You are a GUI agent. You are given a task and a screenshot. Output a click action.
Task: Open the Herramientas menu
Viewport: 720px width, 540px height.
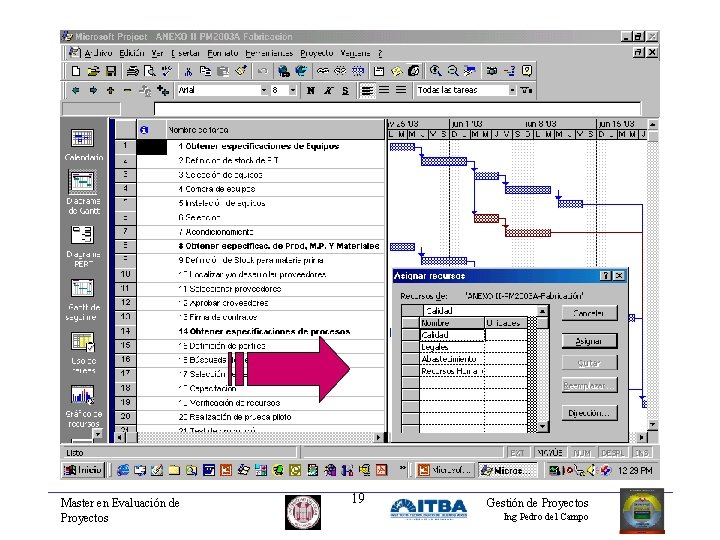pos(269,53)
